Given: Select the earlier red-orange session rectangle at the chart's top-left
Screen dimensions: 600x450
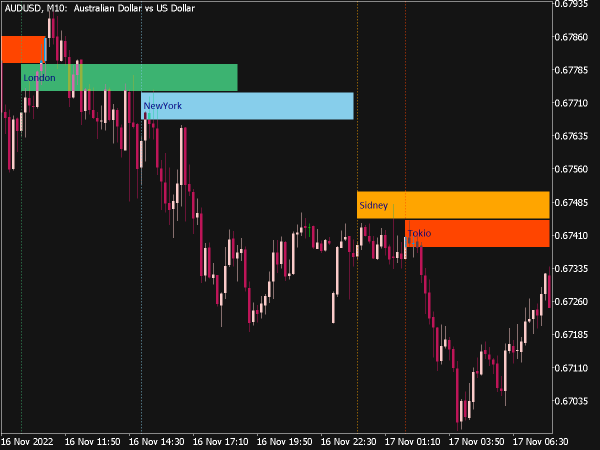Looking at the screenshot, I should [23, 49].
